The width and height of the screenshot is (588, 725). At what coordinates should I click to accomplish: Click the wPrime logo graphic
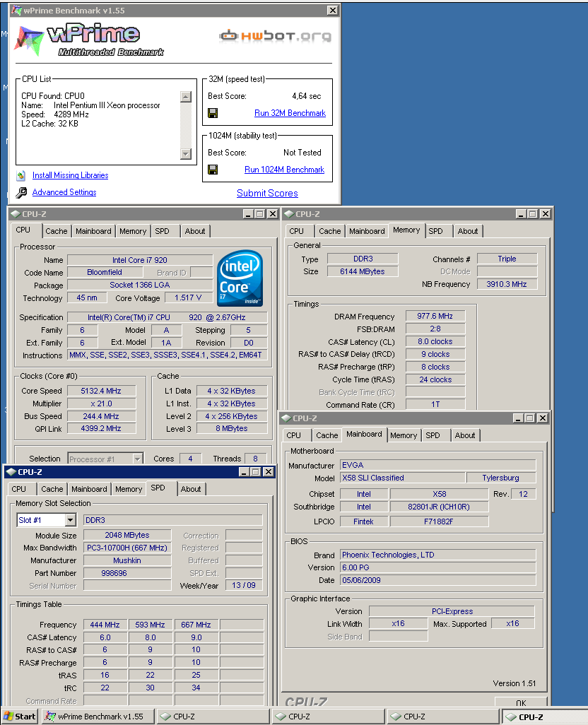coord(90,40)
